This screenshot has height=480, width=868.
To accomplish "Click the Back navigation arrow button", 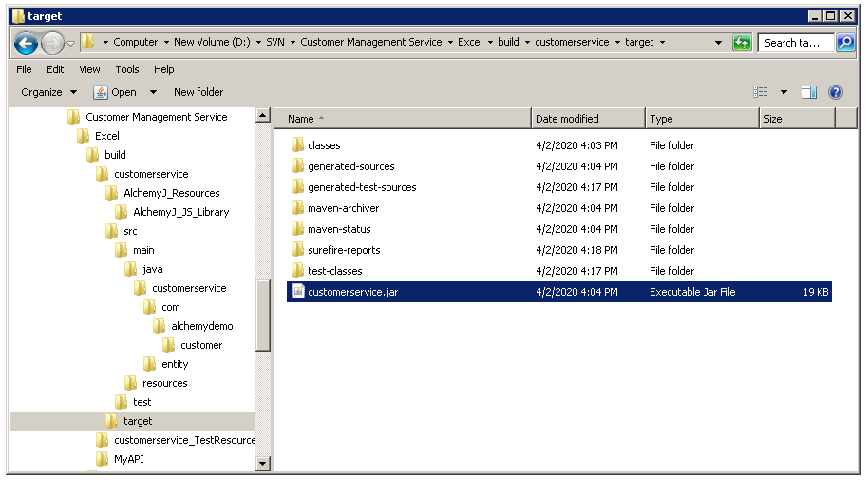I will pyautogui.click(x=26, y=43).
